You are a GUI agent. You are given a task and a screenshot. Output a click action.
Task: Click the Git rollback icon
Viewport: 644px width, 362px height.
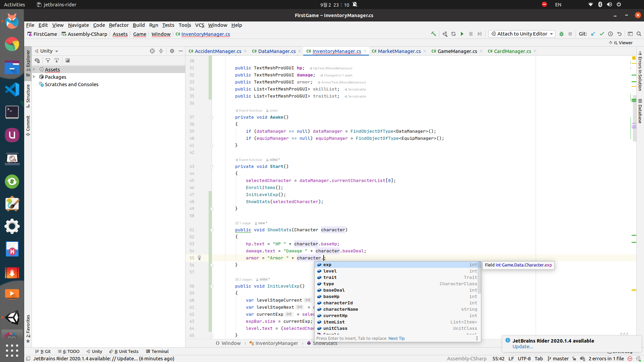click(x=619, y=34)
